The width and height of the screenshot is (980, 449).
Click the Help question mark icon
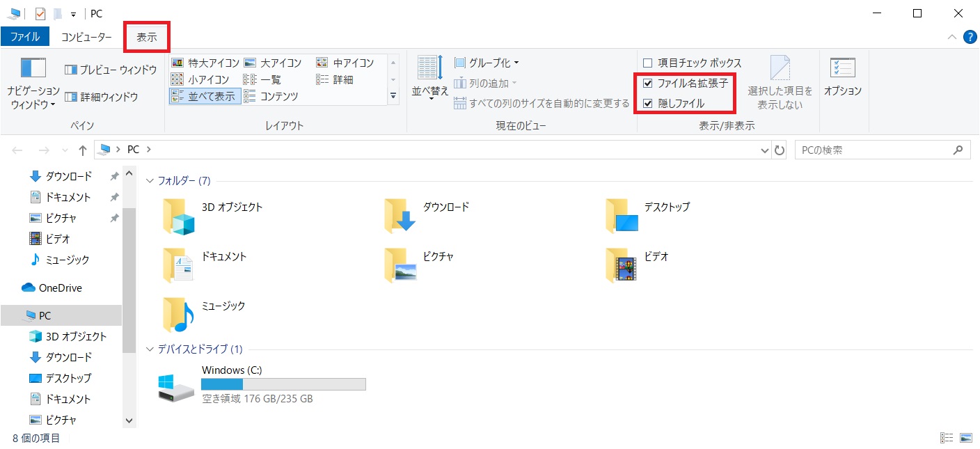(970, 37)
